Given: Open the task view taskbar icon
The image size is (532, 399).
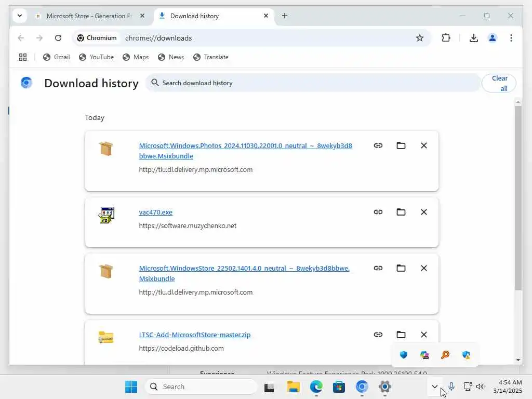Looking at the screenshot, I should (269, 387).
